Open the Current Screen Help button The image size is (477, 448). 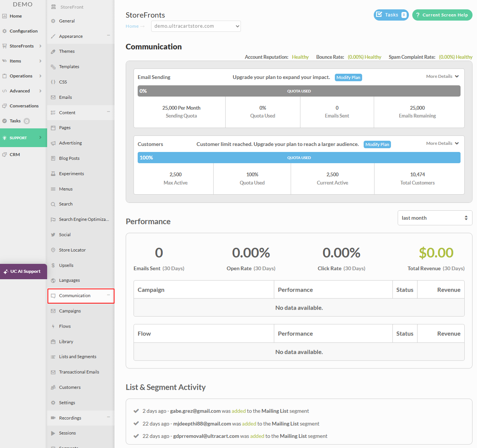pos(442,15)
